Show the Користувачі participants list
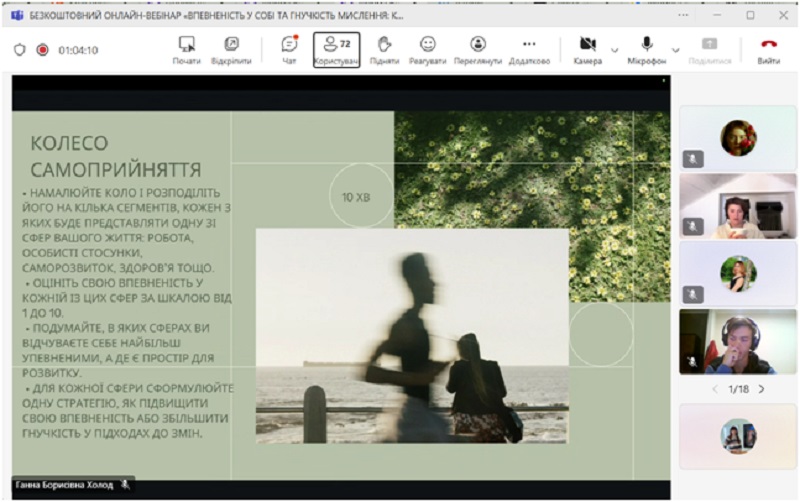800x502 pixels. point(336,48)
